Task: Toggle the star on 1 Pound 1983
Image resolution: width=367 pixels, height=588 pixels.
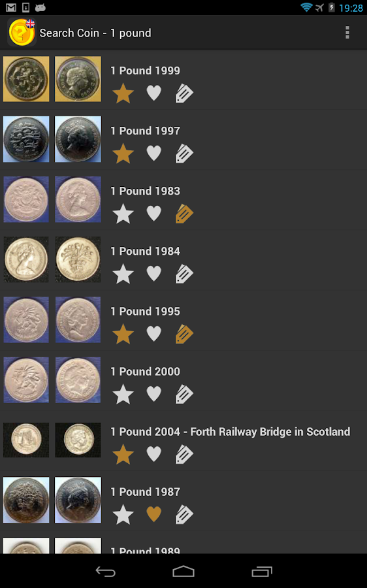Action: point(123,214)
